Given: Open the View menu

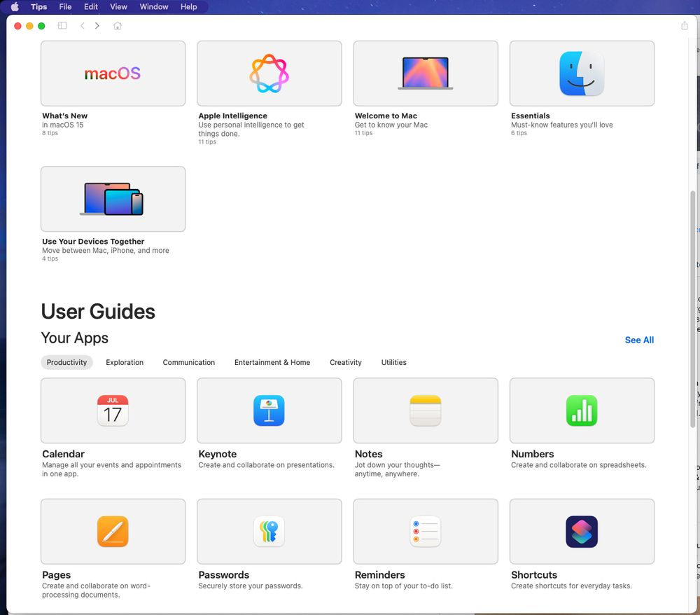Looking at the screenshot, I should pyautogui.click(x=118, y=6).
